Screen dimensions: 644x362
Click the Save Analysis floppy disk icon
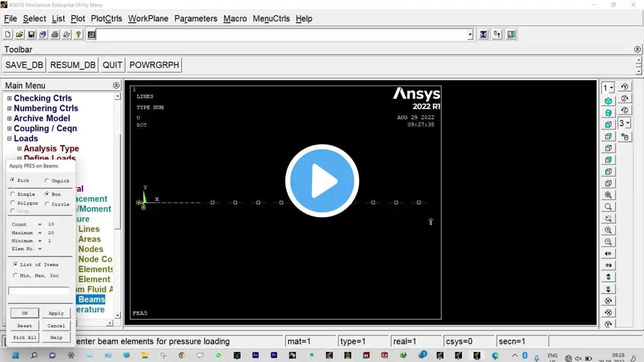[31, 35]
